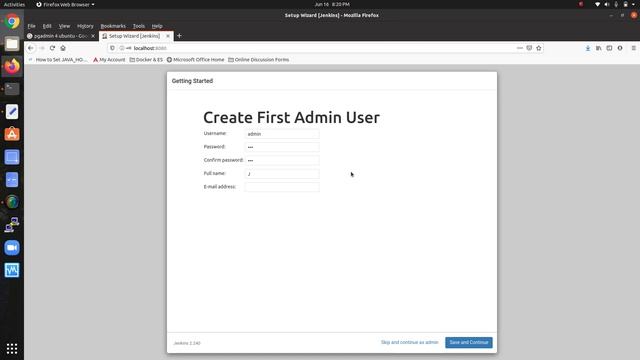
Task: Open a new browser tab
Action: (x=179, y=36)
